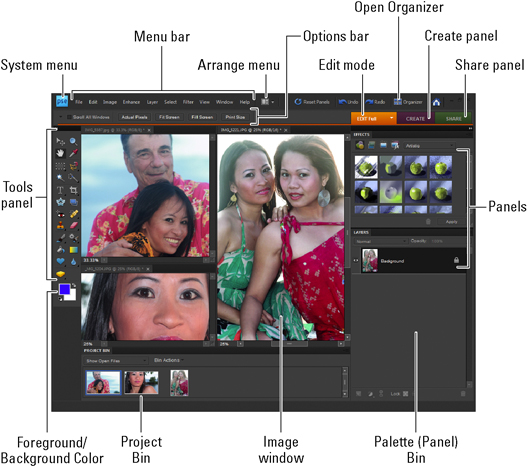Click the blue foreground color swatch
The image size is (527, 467).
pyautogui.click(x=64, y=289)
